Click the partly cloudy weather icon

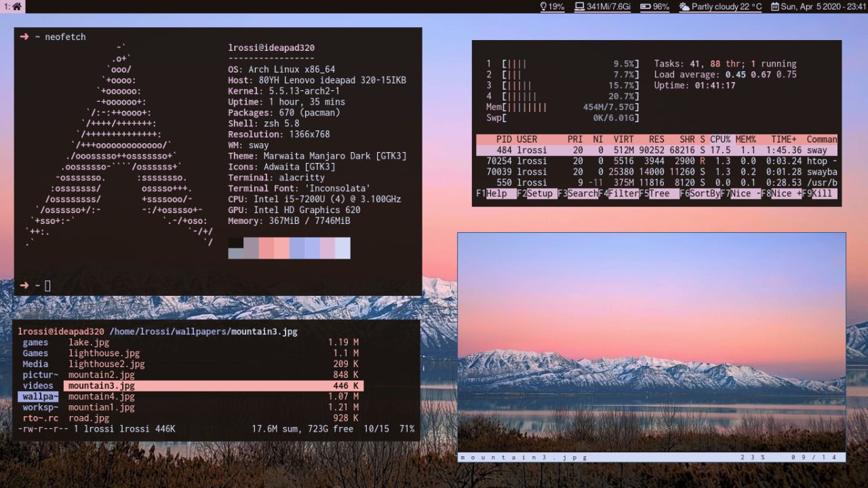click(x=683, y=7)
